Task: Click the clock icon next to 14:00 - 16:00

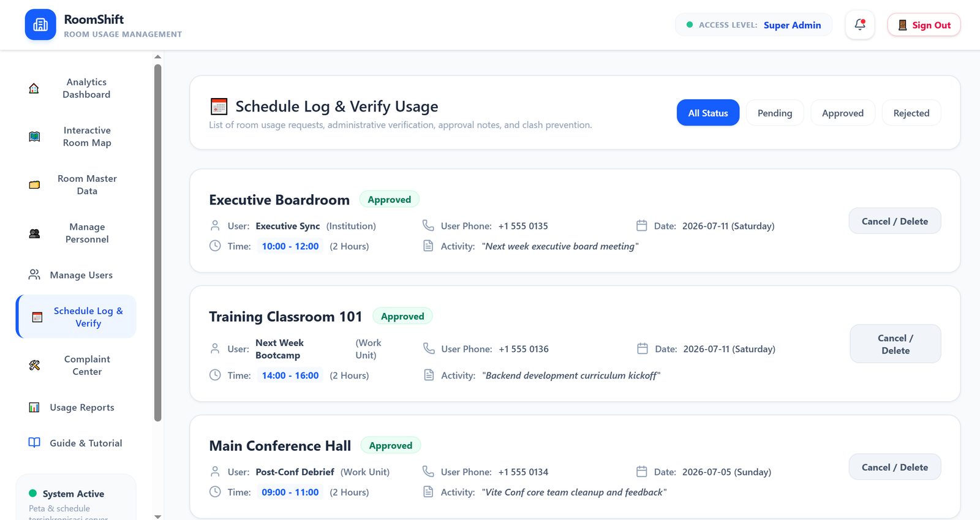Action: (215, 375)
